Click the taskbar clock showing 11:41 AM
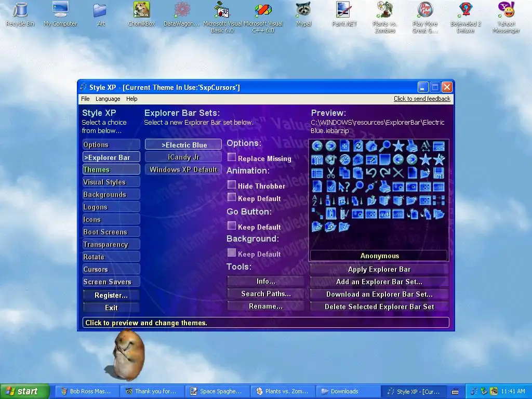The image size is (532, 399). point(513,391)
